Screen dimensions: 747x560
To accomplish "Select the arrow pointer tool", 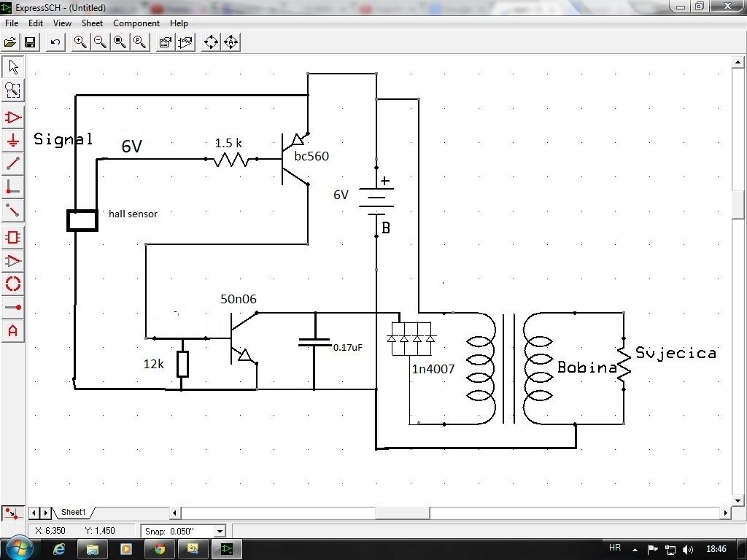I will (x=13, y=66).
